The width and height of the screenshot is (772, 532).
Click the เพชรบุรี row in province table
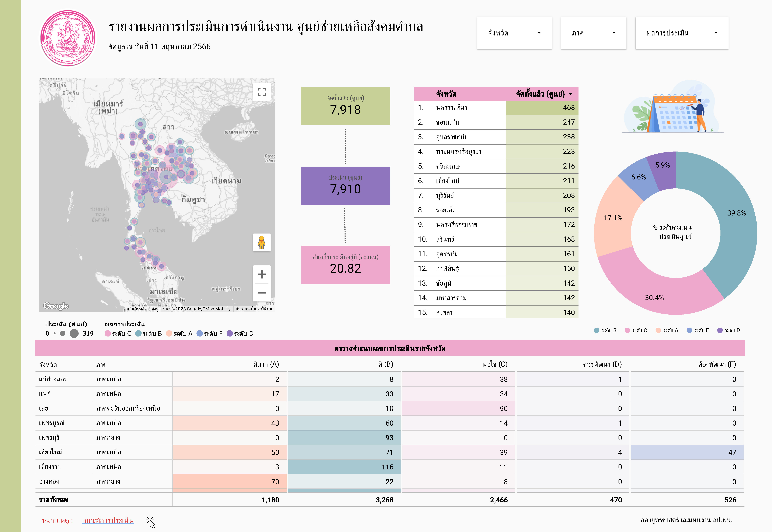click(x=390, y=438)
